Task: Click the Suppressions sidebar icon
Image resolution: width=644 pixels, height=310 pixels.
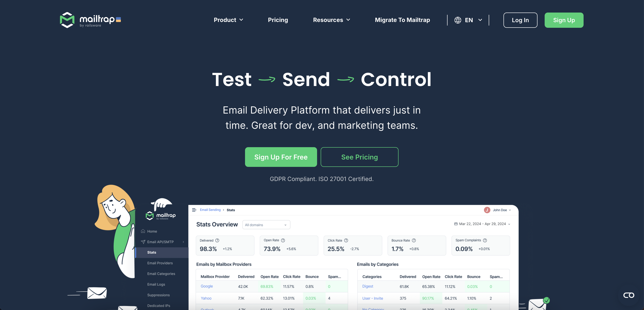Action: [x=158, y=295]
